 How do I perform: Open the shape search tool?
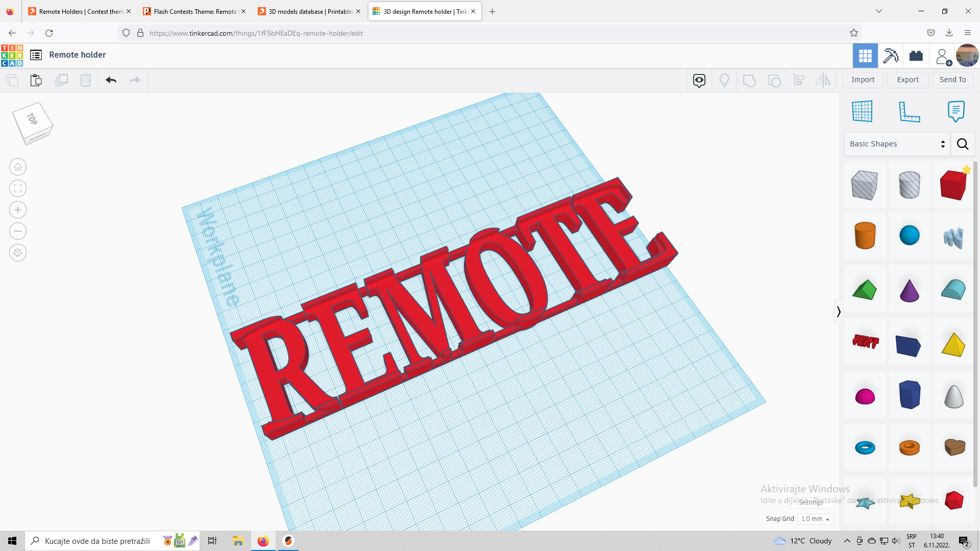[963, 144]
